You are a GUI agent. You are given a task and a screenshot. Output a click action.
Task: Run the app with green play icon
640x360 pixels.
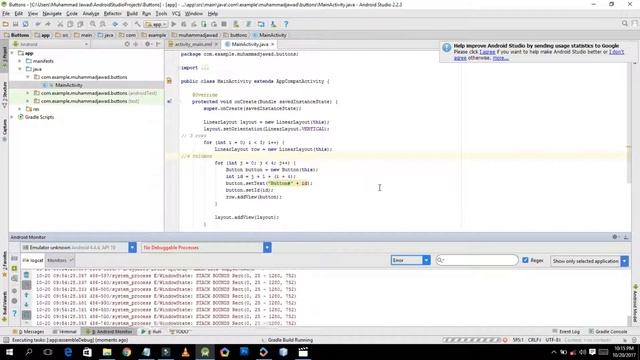tap(173, 24)
